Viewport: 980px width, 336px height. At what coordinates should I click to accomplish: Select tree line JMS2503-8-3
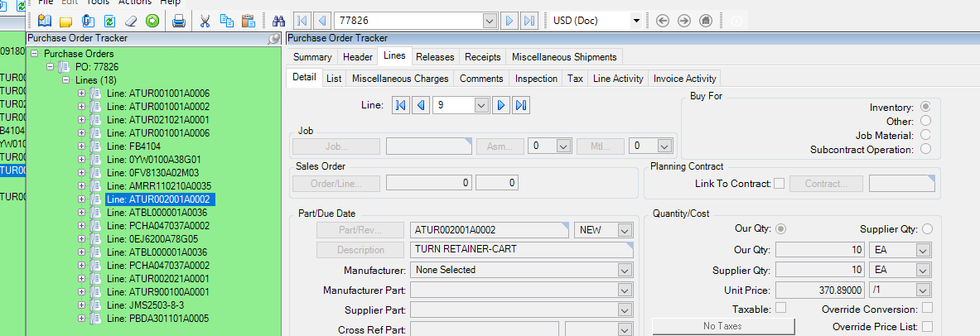pyautogui.click(x=145, y=305)
